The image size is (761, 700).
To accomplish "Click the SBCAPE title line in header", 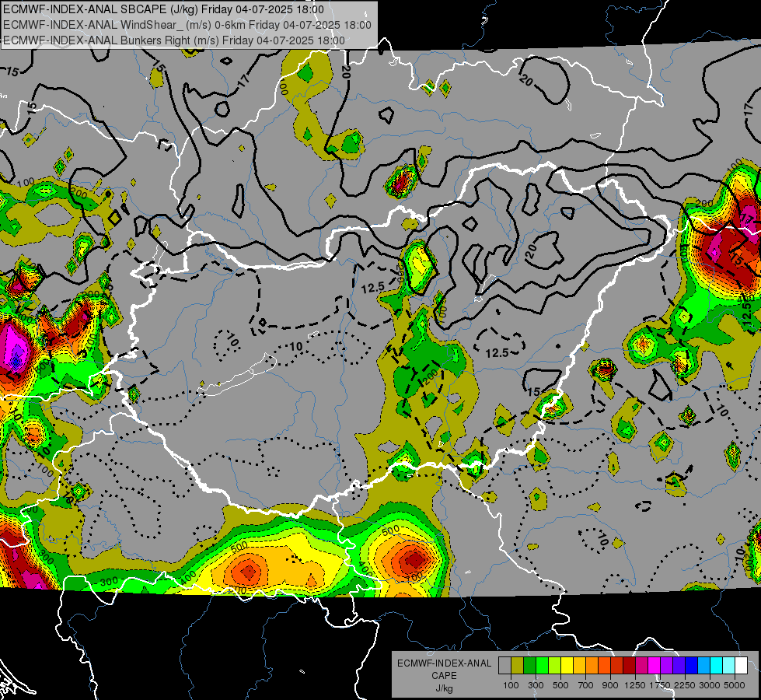I will click(x=163, y=9).
